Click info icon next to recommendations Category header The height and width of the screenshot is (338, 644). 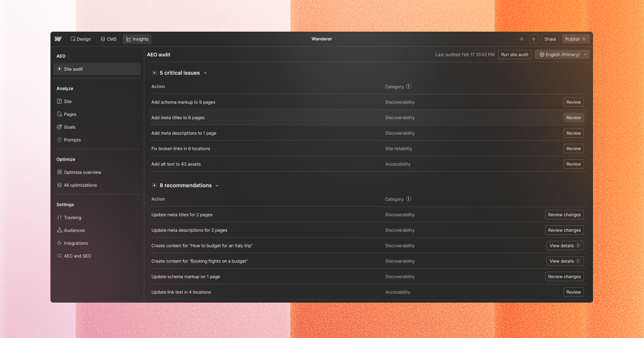pos(408,199)
